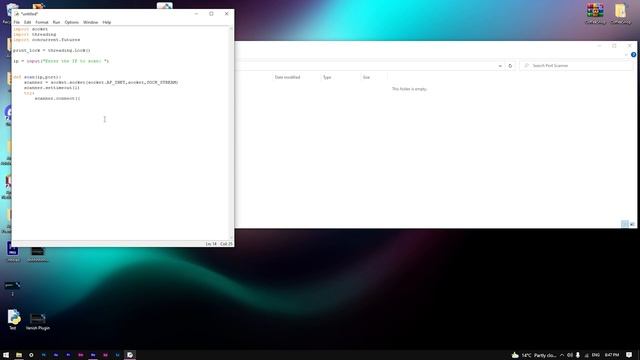
Task: Maximize the IDLE editor window
Action: [x=211, y=13]
